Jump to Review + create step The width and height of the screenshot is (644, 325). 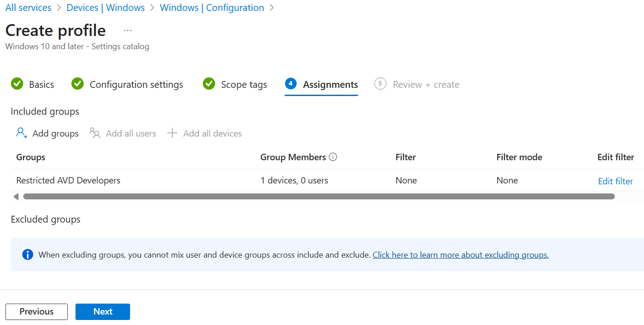(x=426, y=84)
